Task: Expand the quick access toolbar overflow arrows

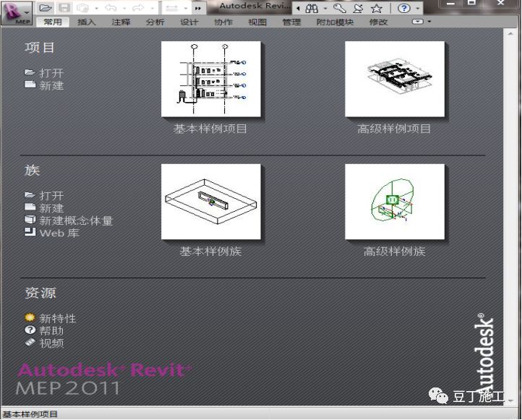Action: pos(198,9)
